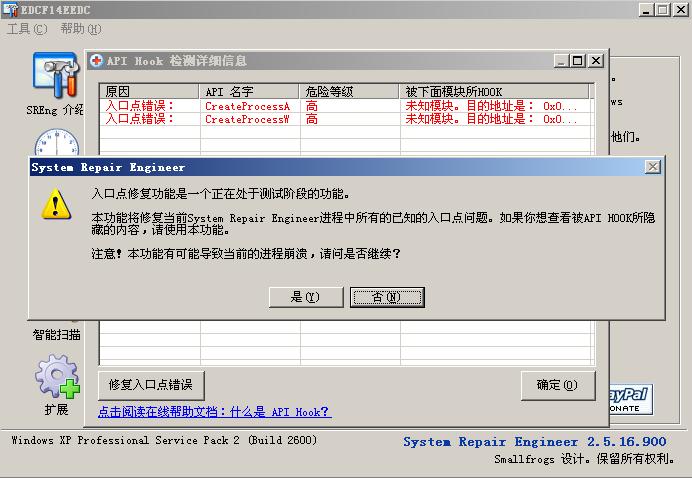692x478 pixels.
Task: Click 高 danger level in CreateProcessW row
Action: pyautogui.click(x=312, y=119)
